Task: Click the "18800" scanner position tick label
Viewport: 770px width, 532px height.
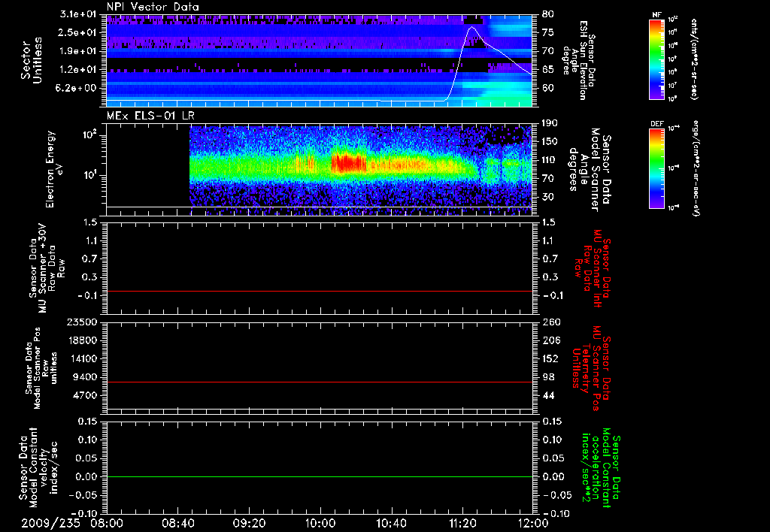Action: click(x=84, y=340)
